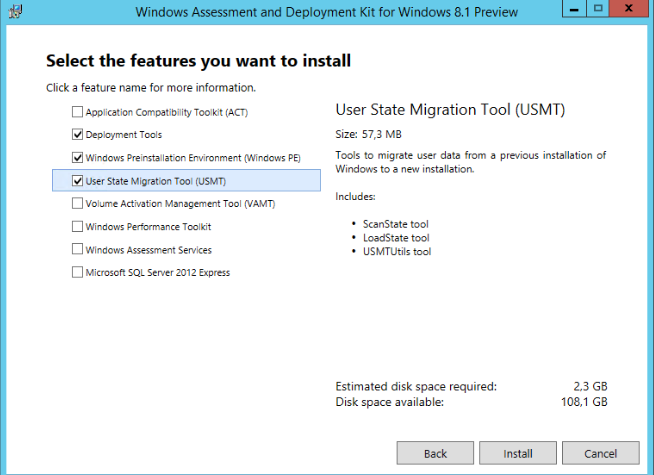The width and height of the screenshot is (654, 475).
Task: Maximize the installer window
Action: pos(598,9)
